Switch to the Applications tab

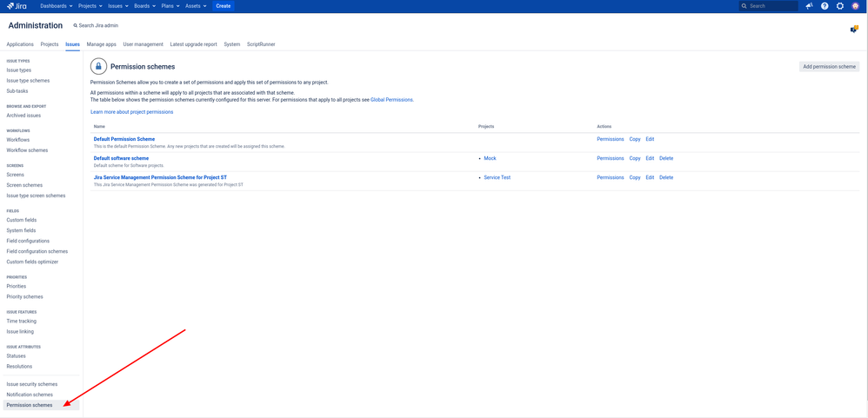[x=20, y=44]
